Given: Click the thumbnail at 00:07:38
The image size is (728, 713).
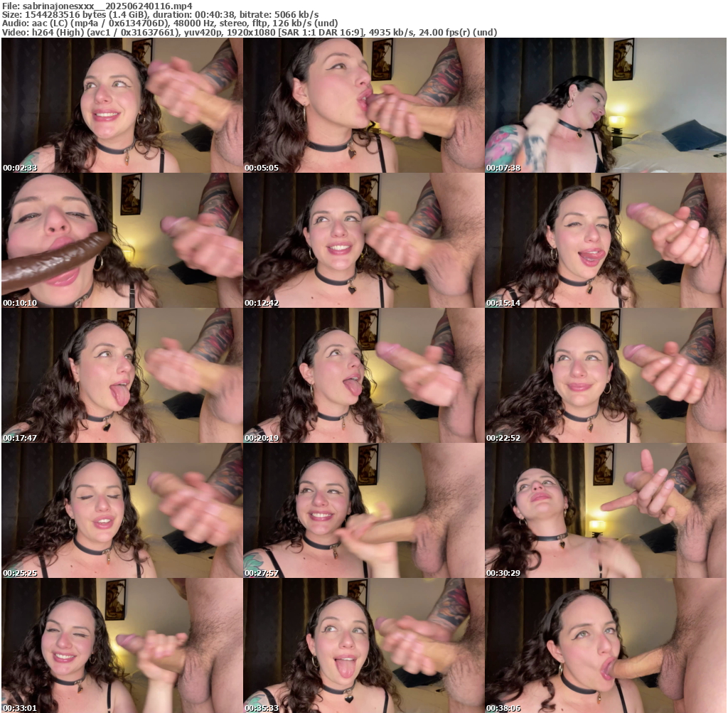Looking at the screenshot, I should click(605, 105).
